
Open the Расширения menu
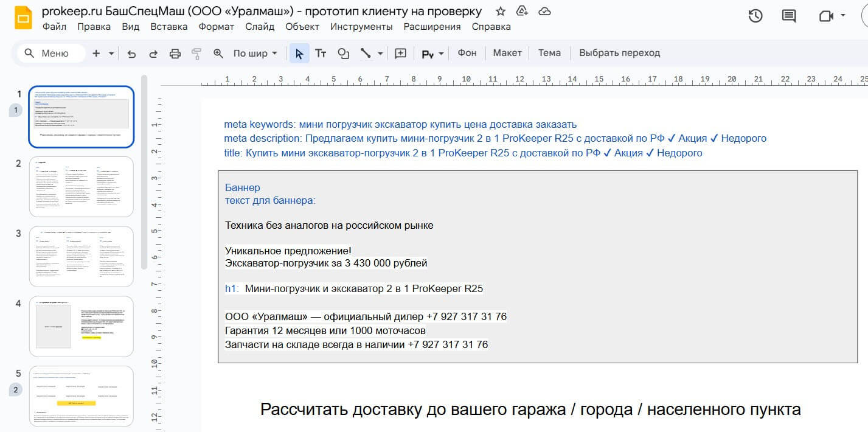tap(432, 27)
